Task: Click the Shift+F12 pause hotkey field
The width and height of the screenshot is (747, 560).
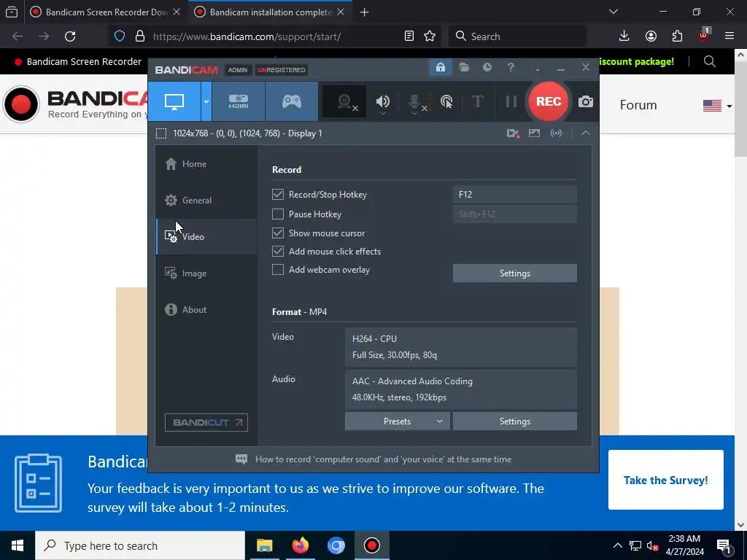Action: click(514, 214)
